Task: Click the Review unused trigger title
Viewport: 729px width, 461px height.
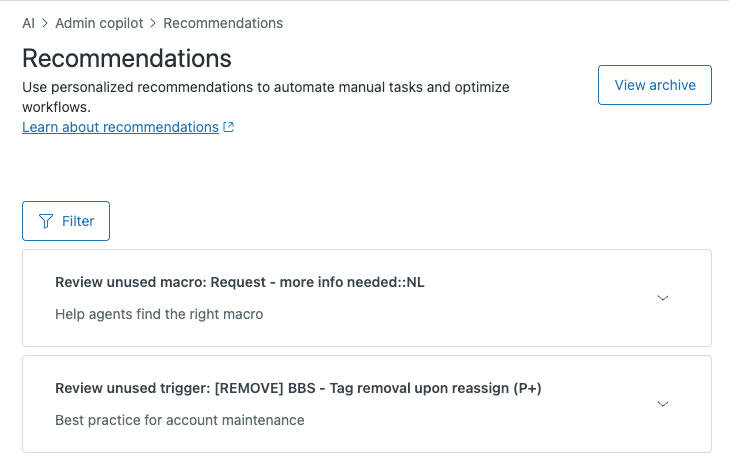Action: tap(298, 388)
